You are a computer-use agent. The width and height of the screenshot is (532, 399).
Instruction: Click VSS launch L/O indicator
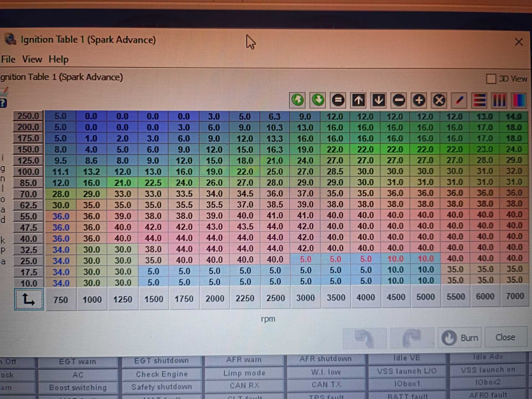pyautogui.click(x=407, y=371)
